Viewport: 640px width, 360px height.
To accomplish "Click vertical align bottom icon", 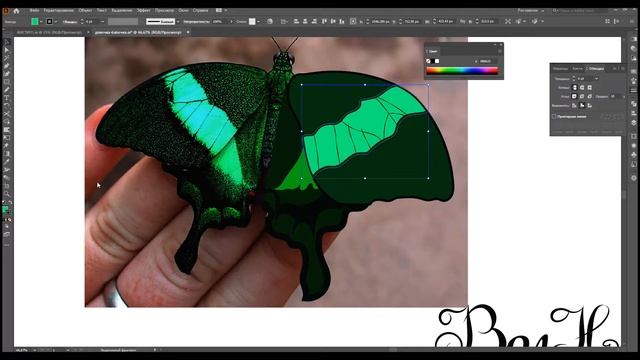I will pos(342,21).
